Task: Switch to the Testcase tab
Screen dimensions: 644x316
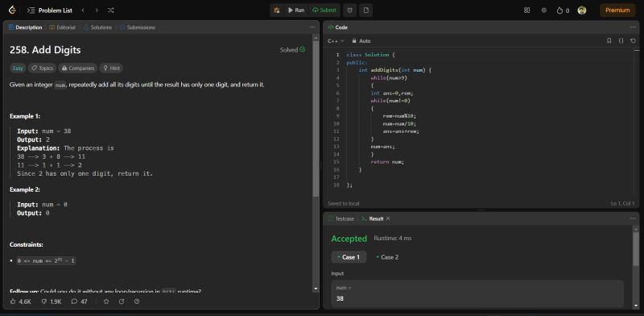Action: (x=341, y=219)
